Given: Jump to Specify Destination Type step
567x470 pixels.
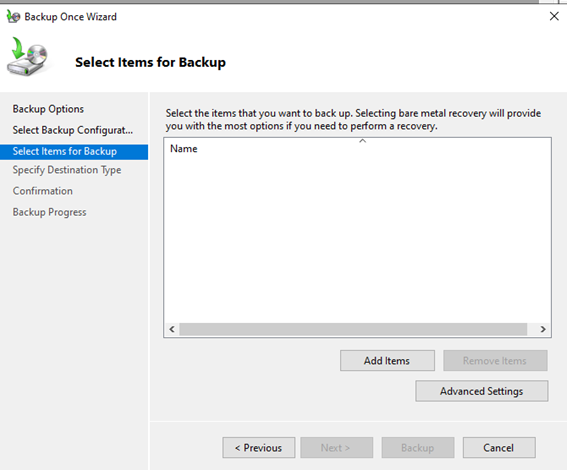Looking at the screenshot, I should tap(67, 170).
